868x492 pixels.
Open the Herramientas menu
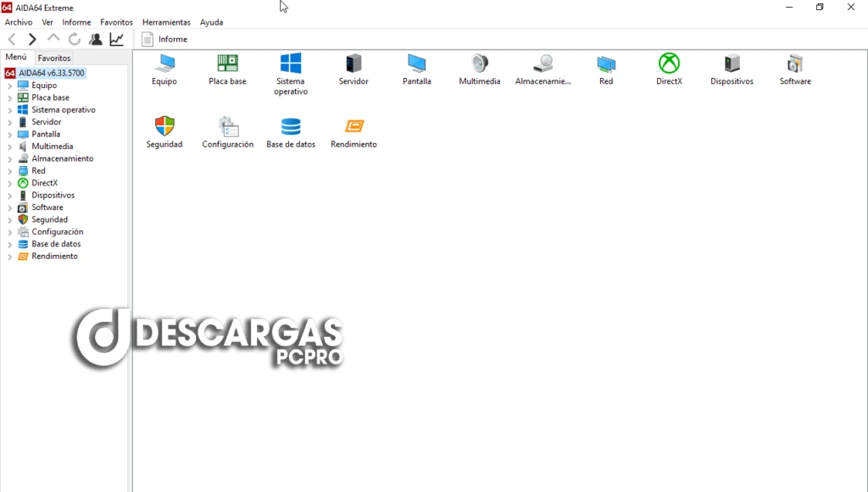point(166,22)
